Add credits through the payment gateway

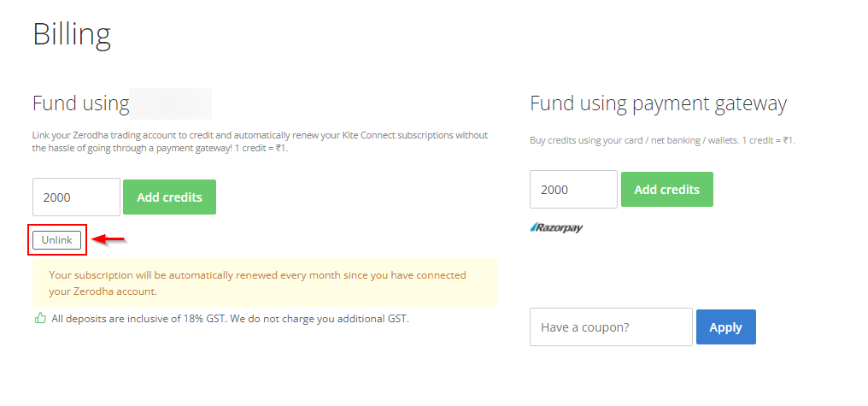tap(667, 190)
